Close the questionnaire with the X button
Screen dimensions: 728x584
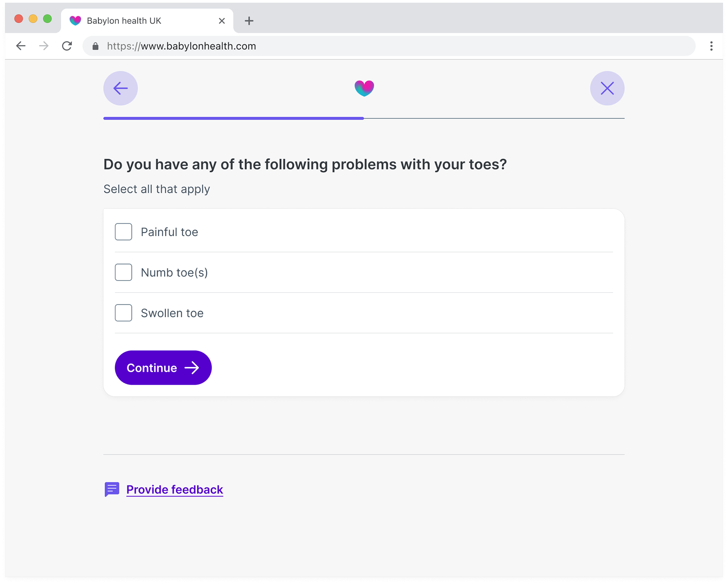607,88
